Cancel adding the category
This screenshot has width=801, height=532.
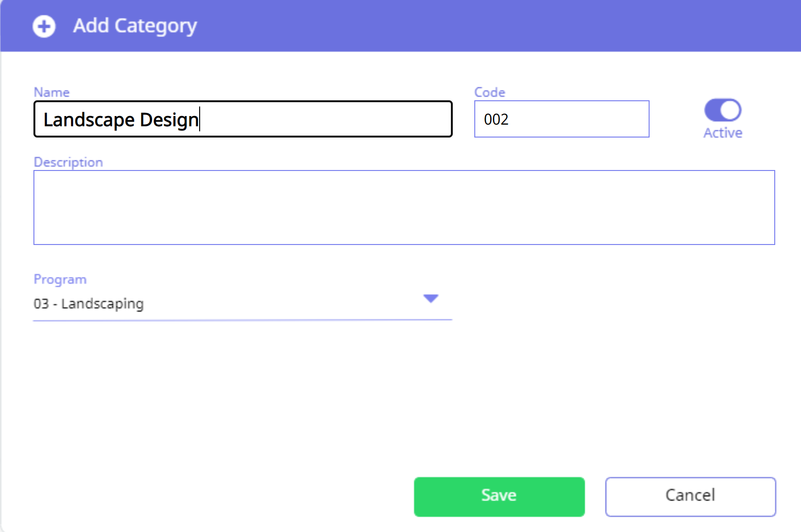(x=690, y=497)
